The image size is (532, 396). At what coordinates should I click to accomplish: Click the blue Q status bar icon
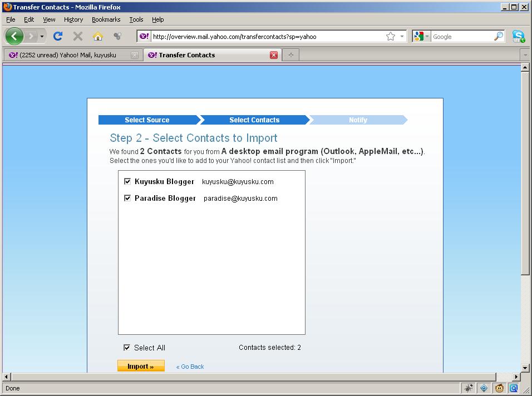point(514,388)
